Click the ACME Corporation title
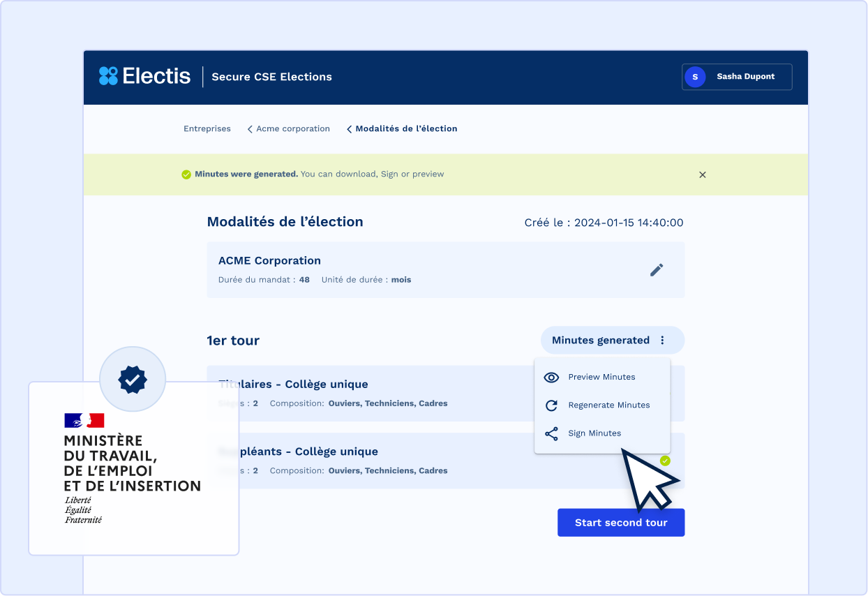Viewport: 868px width, 596px height. [x=269, y=260]
